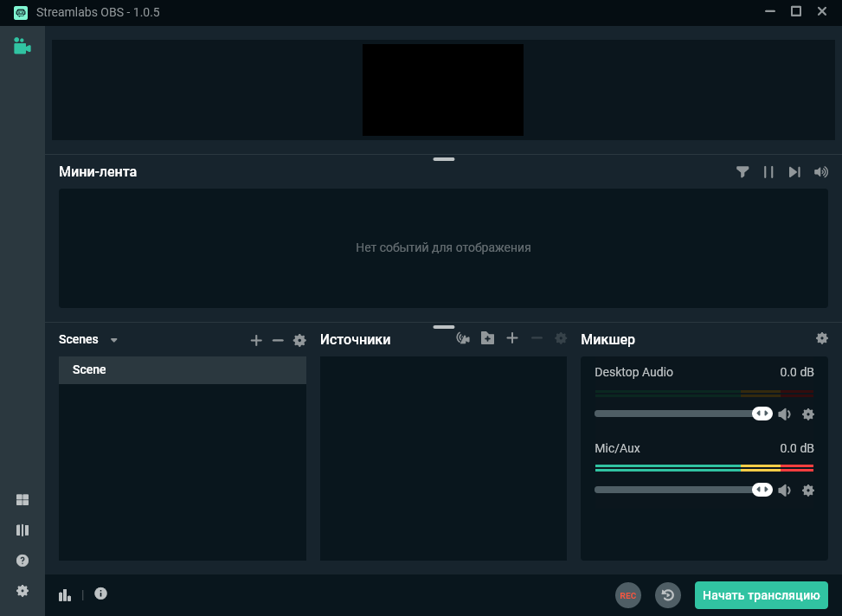
Task: Open filter options in the Мини-лента panel
Action: coord(742,171)
